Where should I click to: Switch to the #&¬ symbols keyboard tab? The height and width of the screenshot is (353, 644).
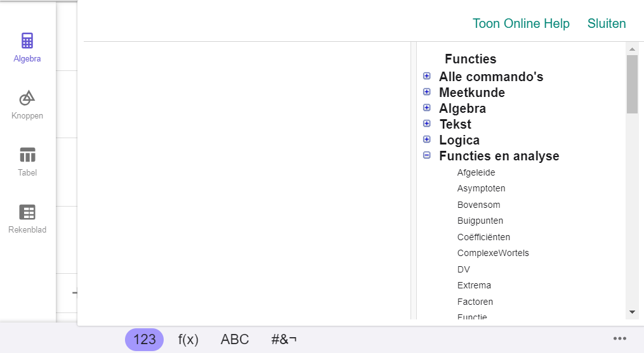coord(284,339)
